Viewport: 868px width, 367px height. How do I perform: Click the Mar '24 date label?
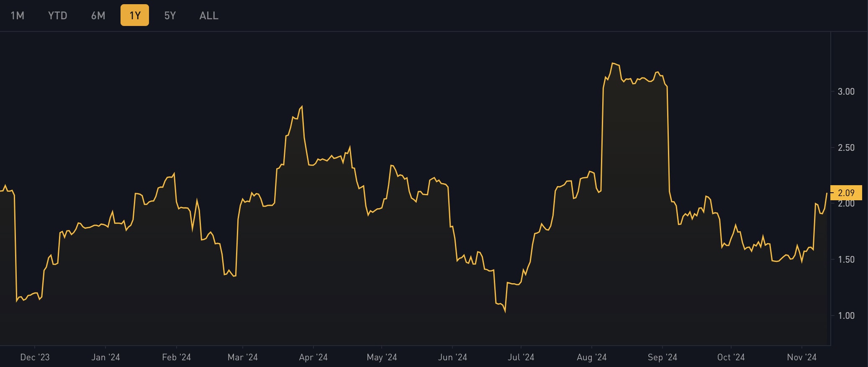pos(243,357)
